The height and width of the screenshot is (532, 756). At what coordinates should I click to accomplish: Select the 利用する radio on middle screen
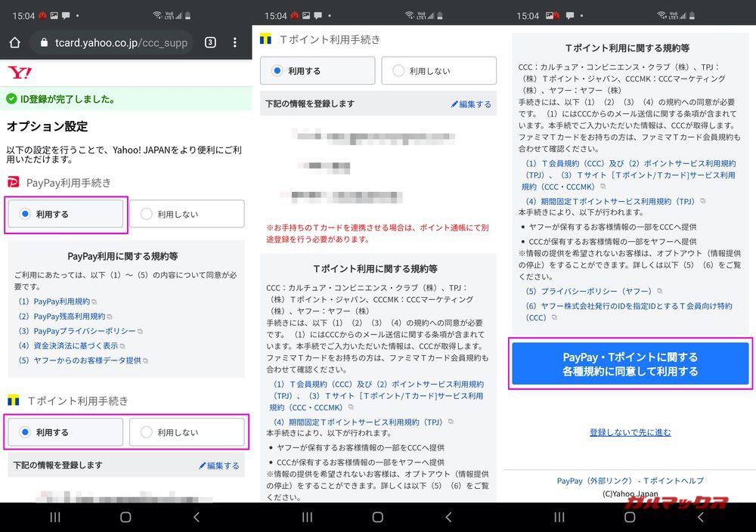(x=318, y=70)
